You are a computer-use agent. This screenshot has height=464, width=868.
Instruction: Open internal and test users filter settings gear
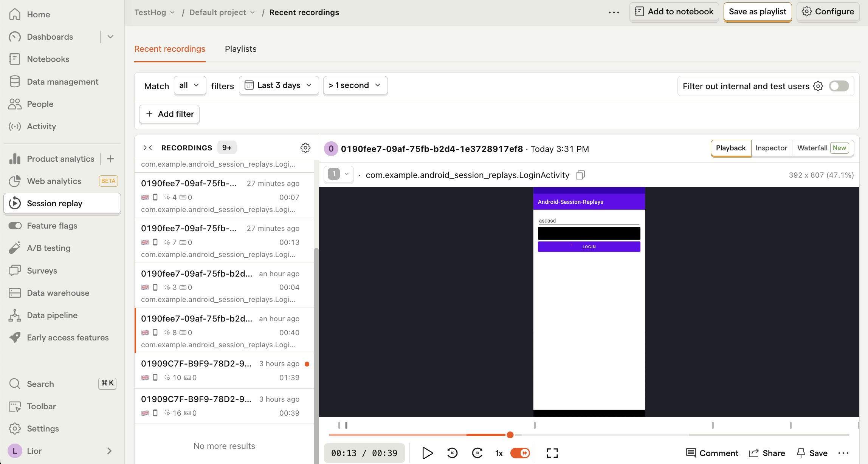[818, 86]
